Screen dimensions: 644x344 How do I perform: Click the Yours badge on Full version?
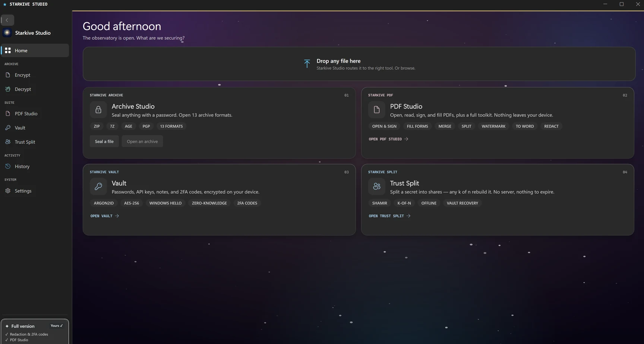point(57,326)
